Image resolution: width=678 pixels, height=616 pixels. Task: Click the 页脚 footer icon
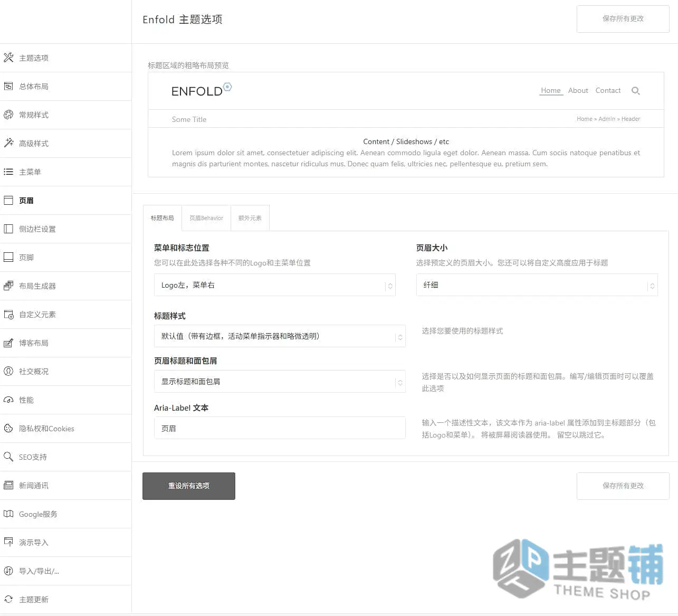point(8,257)
